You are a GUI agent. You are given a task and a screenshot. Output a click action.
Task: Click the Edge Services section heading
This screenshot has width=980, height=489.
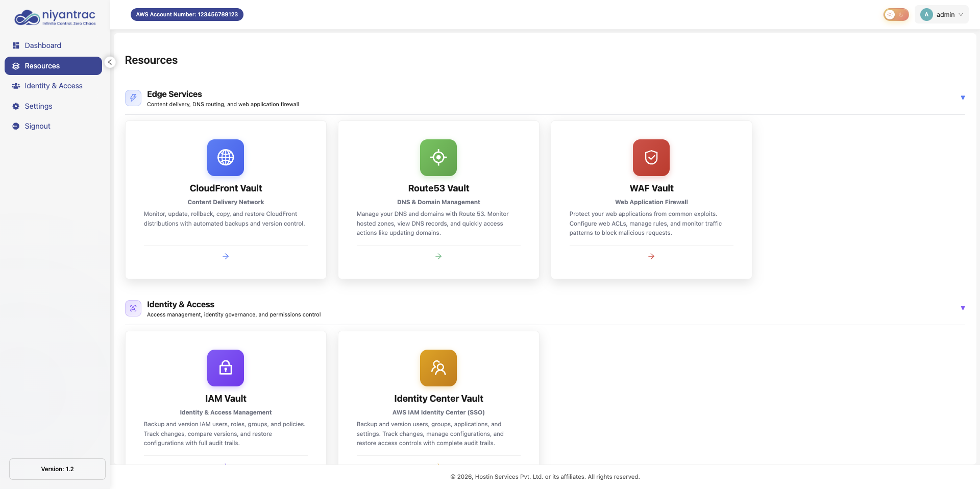175,94
